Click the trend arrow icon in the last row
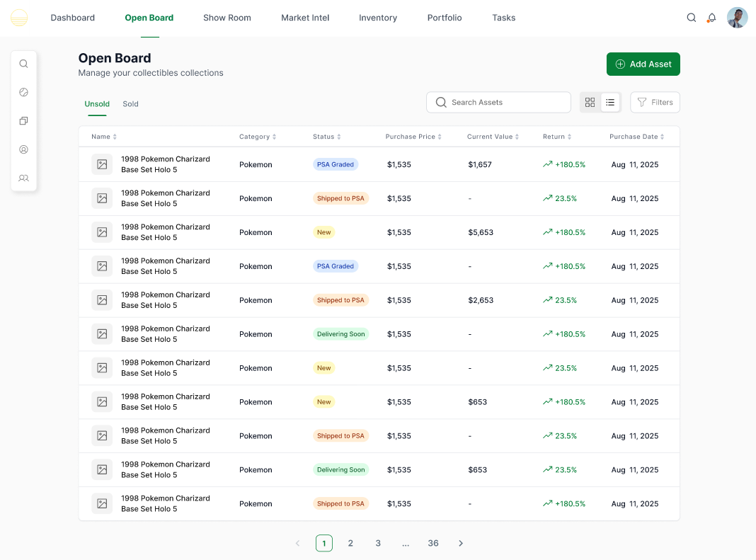The height and width of the screenshot is (560, 756). tap(548, 503)
